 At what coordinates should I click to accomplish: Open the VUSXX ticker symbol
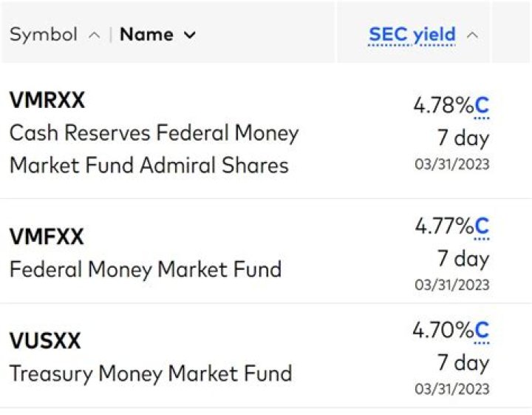[45, 341]
